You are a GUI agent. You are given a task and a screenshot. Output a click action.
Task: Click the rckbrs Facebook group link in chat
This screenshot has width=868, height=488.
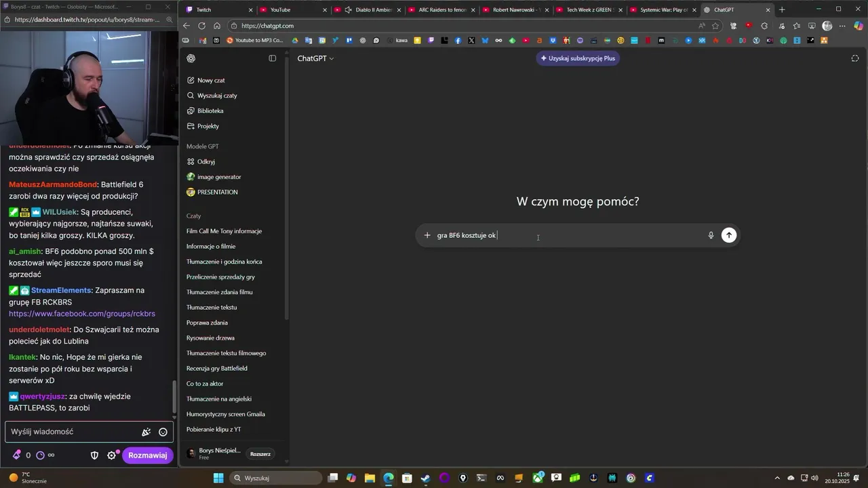pyautogui.click(x=82, y=314)
